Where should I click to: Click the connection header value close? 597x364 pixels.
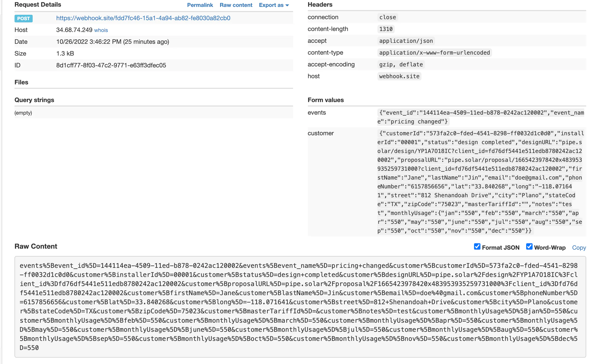point(388,17)
